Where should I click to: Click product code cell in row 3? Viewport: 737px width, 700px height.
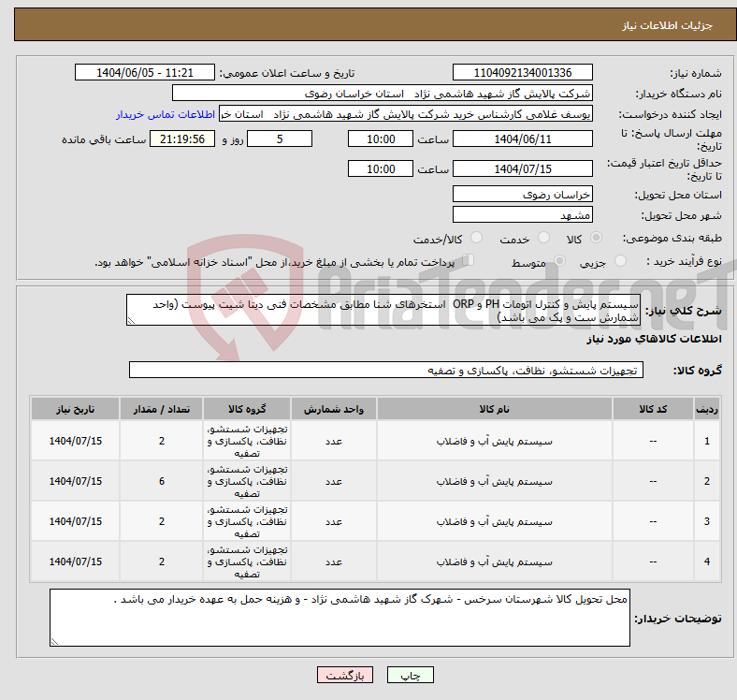click(x=653, y=521)
